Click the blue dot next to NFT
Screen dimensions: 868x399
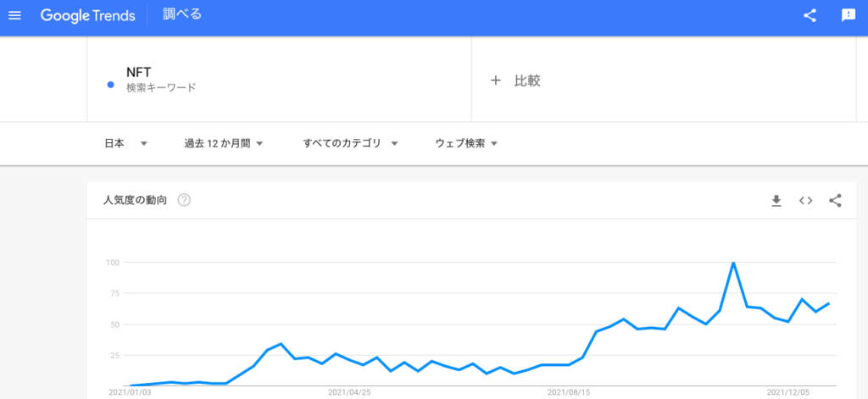[110, 85]
